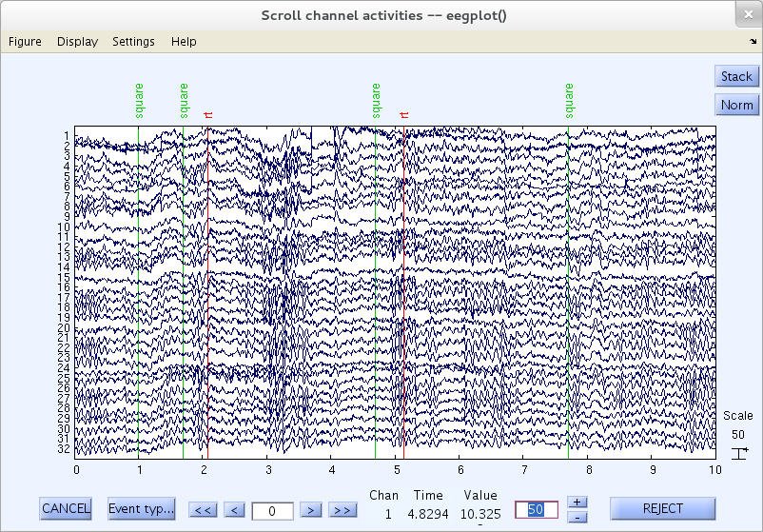Select the scale value field showing 50
This screenshot has height=532, width=763.
(537, 509)
